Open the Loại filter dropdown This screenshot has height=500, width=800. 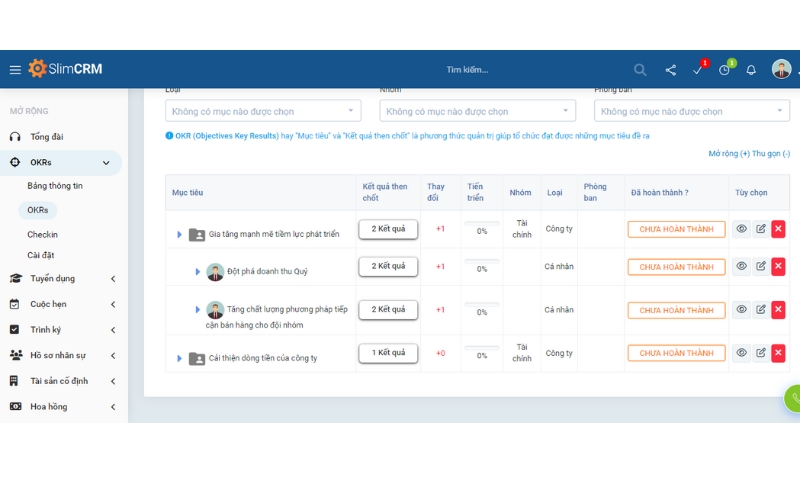coord(263,111)
